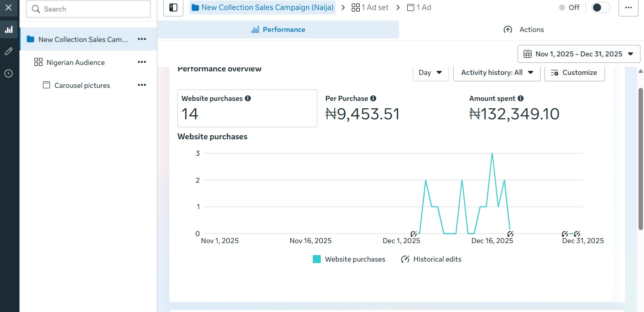Open the three-dot menu beside Nigerian Audience
This screenshot has height=312, width=644.
coord(142,62)
